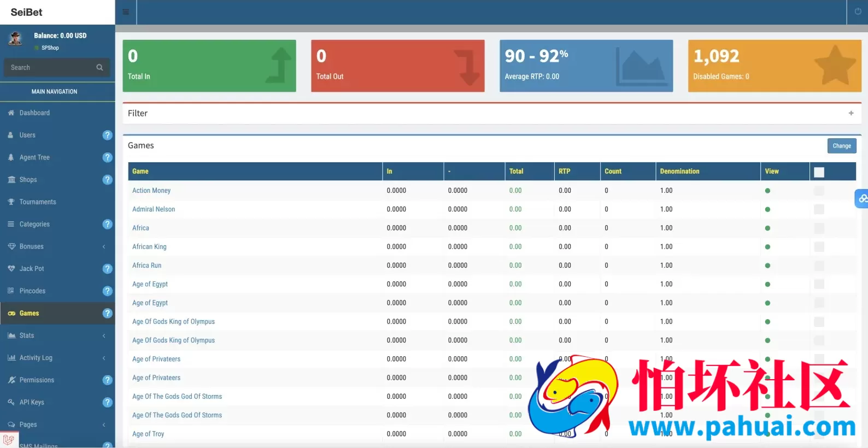The image size is (868, 448).
Task: Click the Laravel debug icon in bottom corner
Action: pyautogui.click(x=9, y=439)
